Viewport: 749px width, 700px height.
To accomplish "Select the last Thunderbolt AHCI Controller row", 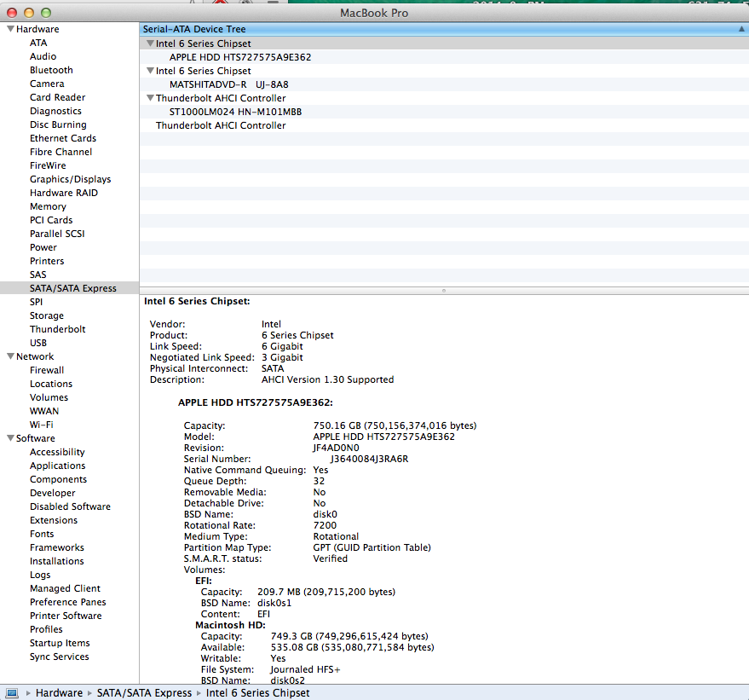I will pos(444,125).
